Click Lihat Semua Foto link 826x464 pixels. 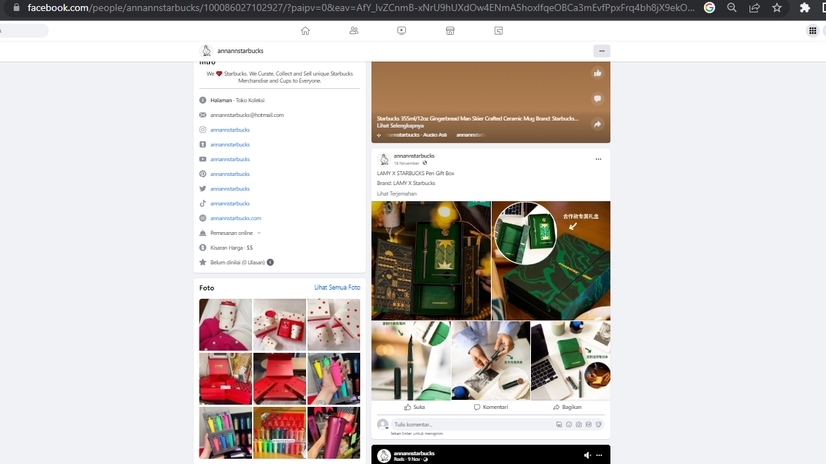pyautogui.click(x=337, y=288)
